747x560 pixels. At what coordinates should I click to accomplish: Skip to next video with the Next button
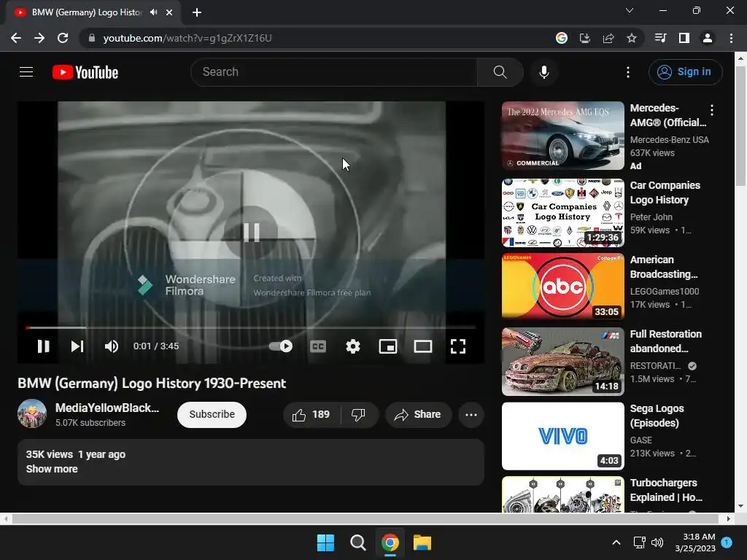pos(77,346)
